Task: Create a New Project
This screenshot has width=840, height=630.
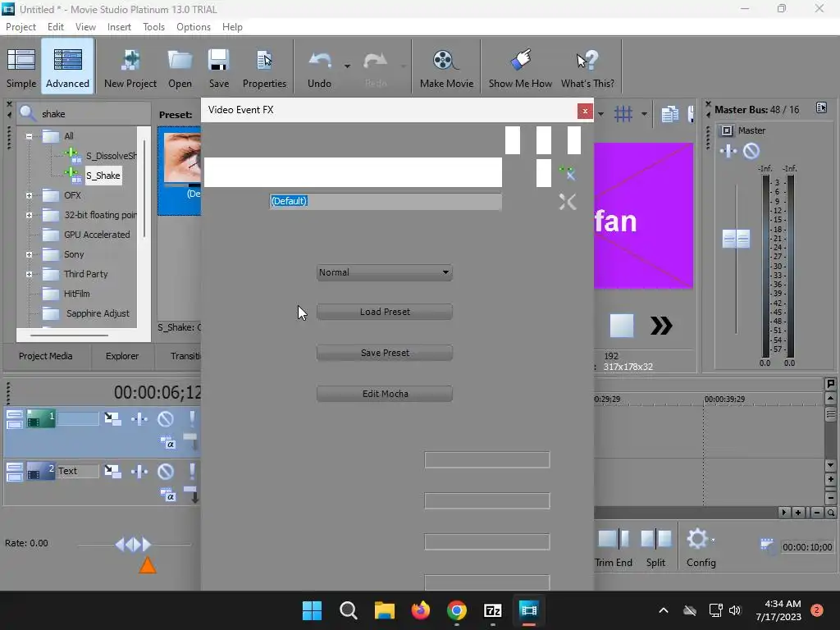Action: coord(130,68)
